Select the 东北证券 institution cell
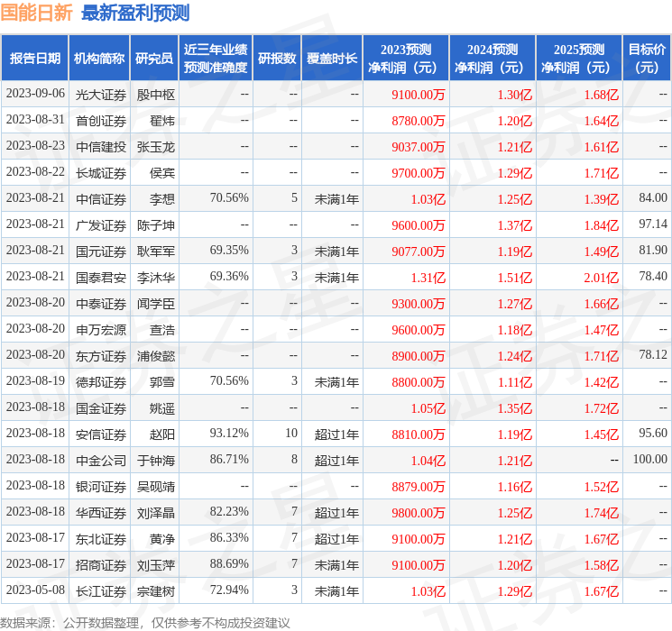Image resolution: width=672 pixels, height=631 pixels. click(101, 539)
